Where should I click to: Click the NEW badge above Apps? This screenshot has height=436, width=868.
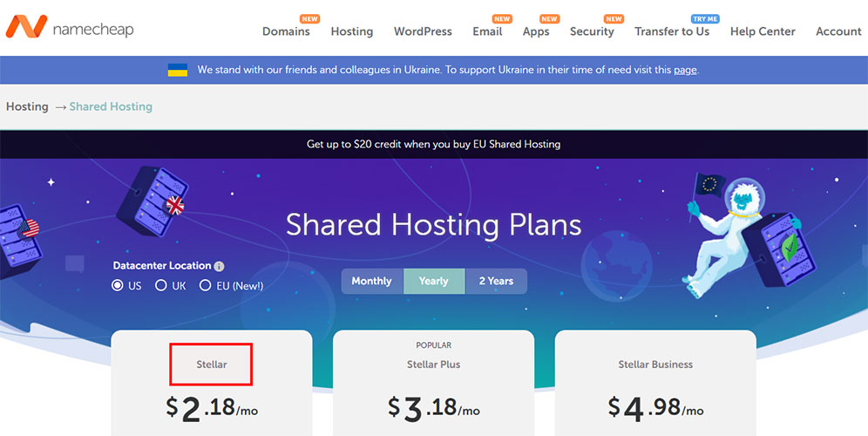pyautogui.click(x=550, y=19)
